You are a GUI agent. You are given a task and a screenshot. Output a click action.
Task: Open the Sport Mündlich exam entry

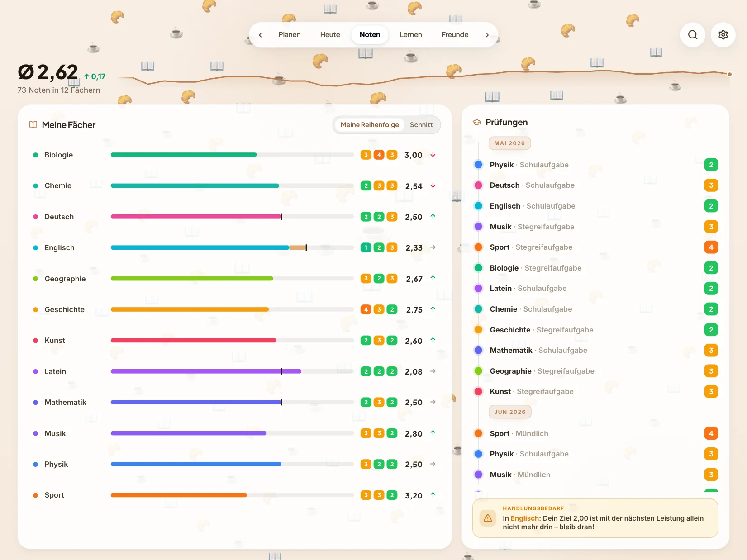pos(596,433)
